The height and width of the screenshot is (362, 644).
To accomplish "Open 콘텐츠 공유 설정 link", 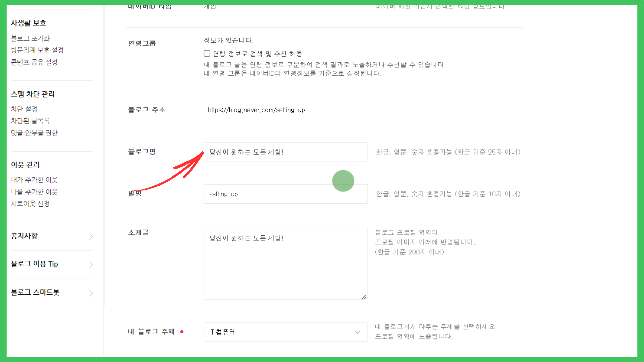I will coord(34,62).
